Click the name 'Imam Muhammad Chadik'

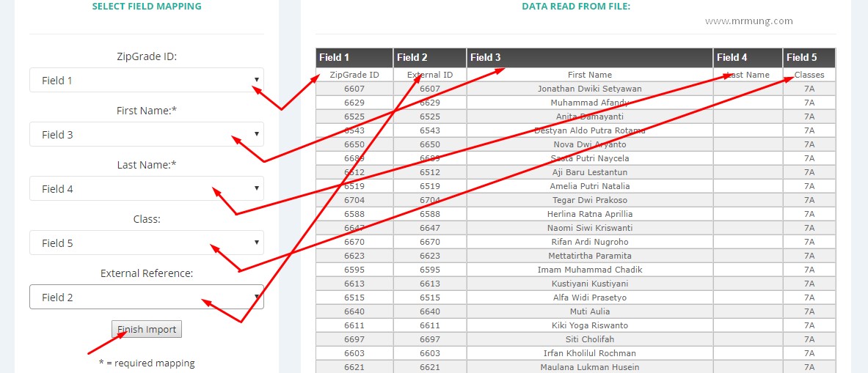(x=590, y=270)
